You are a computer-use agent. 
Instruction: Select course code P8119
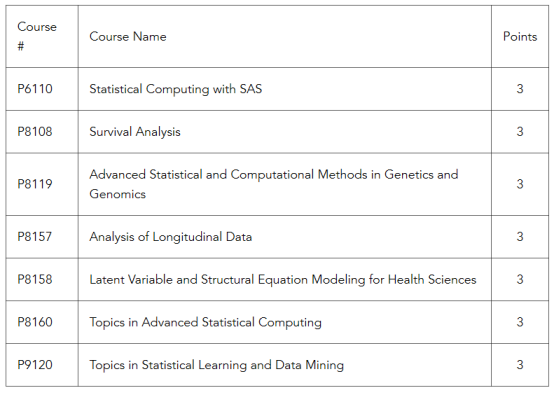click(x=35, y=184)
